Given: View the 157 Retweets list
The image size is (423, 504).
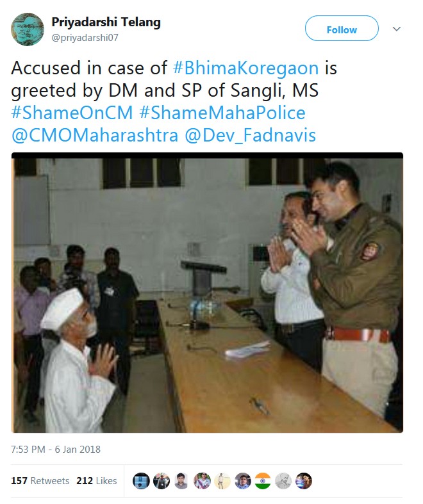Looking at the screenshot, I should 40,481.
